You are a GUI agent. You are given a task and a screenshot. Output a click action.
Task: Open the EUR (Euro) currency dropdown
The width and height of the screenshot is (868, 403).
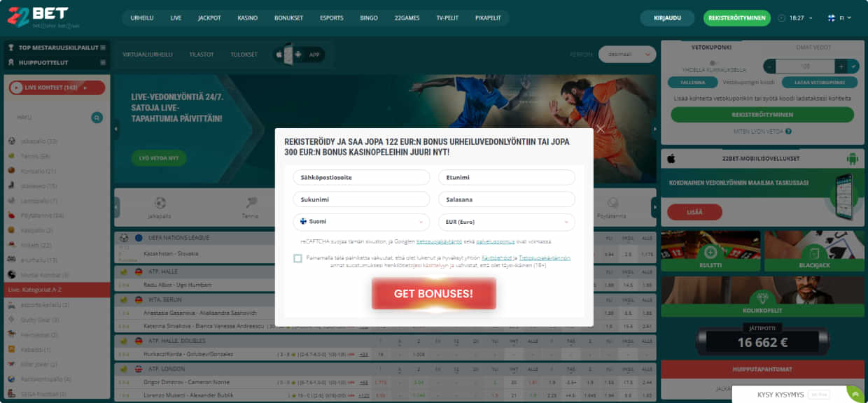tap(506, 222)
